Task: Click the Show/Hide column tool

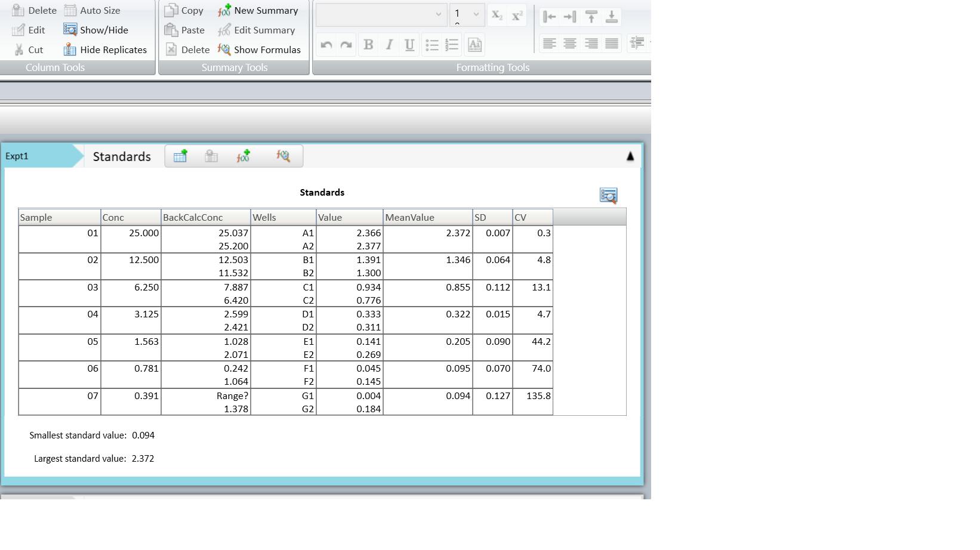Action: tap(96, 30)
